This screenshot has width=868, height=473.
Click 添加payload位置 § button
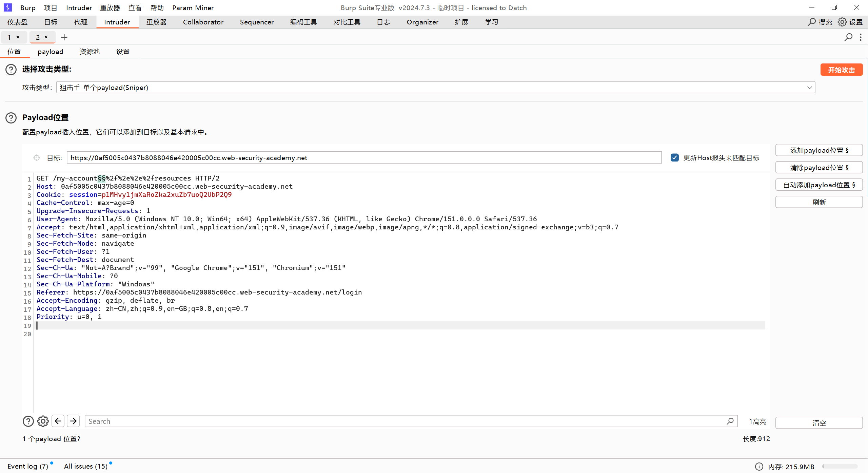tap(819, 150)
